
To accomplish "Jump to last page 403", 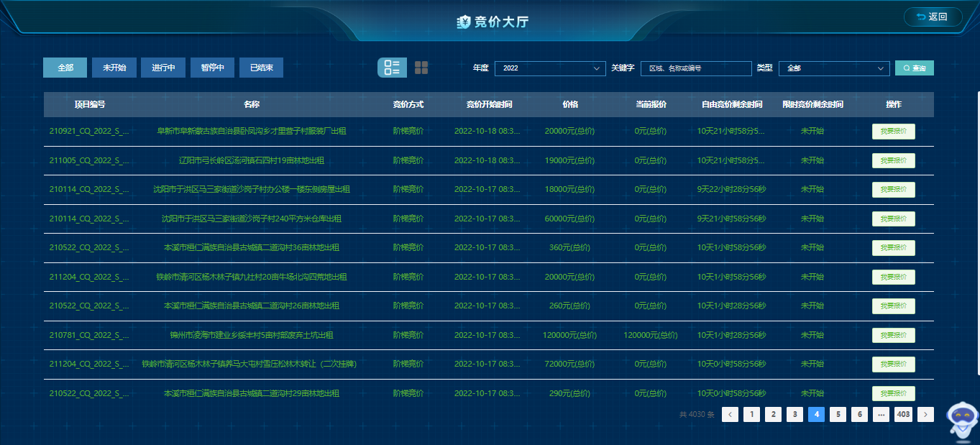I will click(903, 414).
